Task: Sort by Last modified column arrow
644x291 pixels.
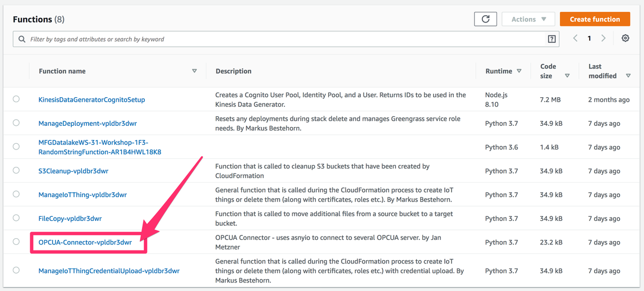Action: [628, 76]
